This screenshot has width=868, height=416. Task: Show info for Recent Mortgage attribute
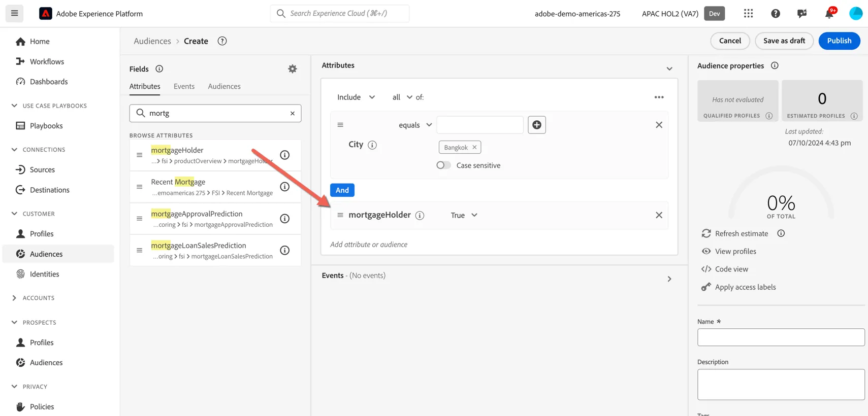(285, 187)
